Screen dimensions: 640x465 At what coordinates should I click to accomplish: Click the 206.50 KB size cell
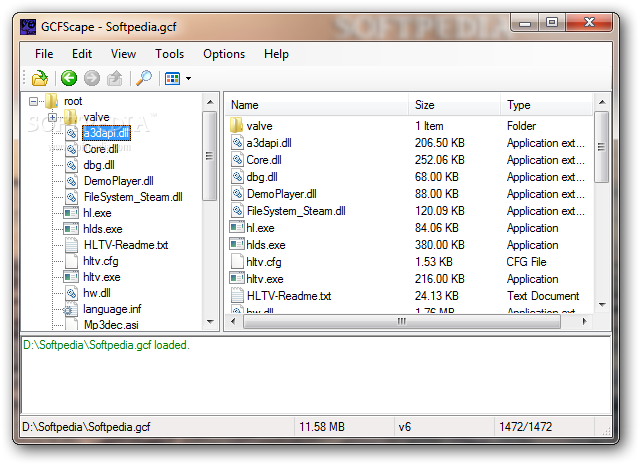(x=440, y=143)
